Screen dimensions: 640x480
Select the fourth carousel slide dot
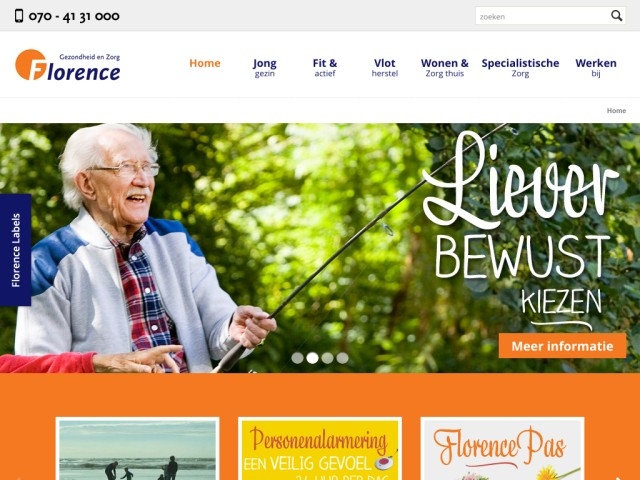click(x=342, y=358)
